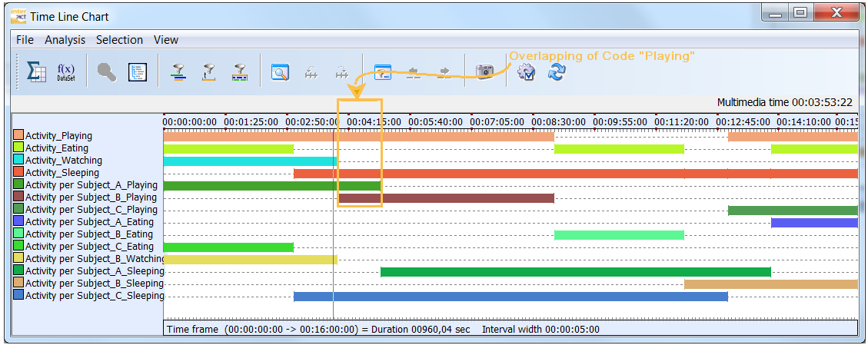Select the Activity_Eating code label
This screenshot has height=345, width=868.
tap(56, 148)
